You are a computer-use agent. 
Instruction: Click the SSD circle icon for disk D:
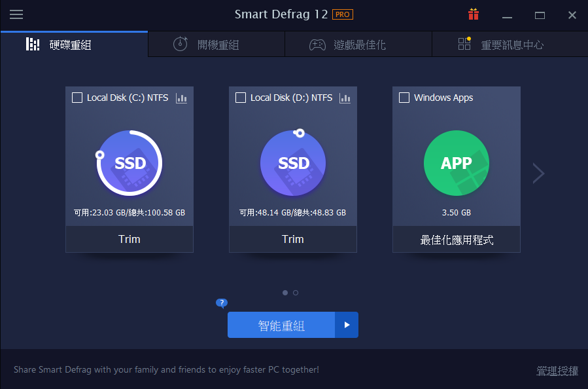point(293,163)
